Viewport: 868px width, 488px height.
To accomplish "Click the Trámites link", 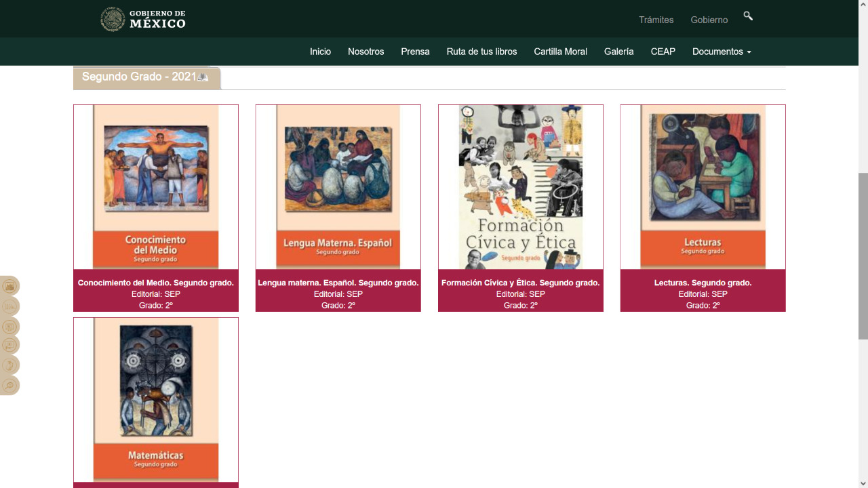I will coord(656,20).
